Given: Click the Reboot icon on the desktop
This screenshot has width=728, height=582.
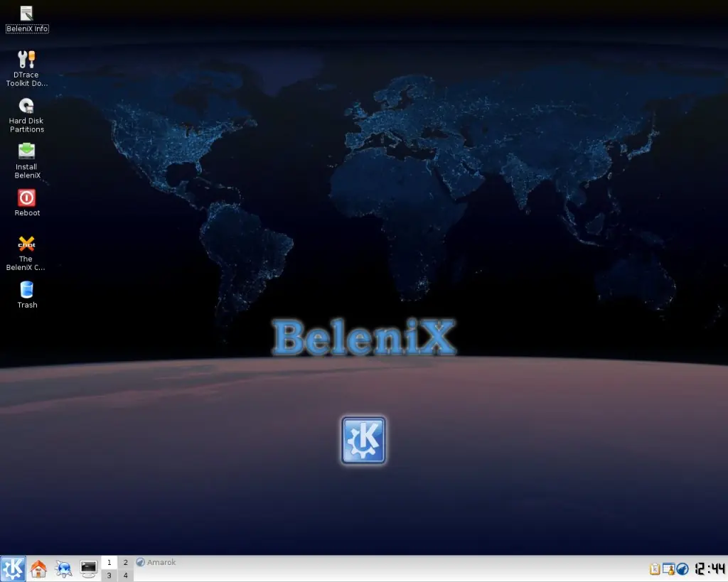Looking at the screenshot, I should [26, 198].
